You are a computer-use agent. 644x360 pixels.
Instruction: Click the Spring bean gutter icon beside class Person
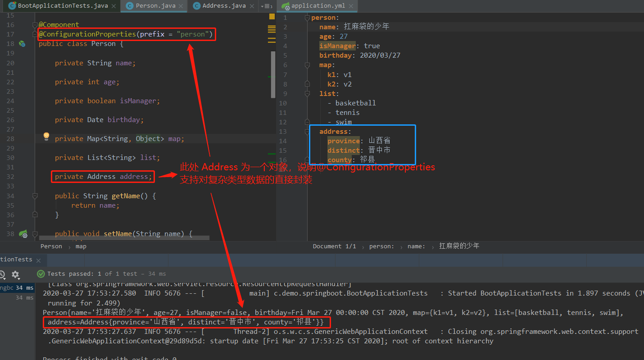(22, 44)
